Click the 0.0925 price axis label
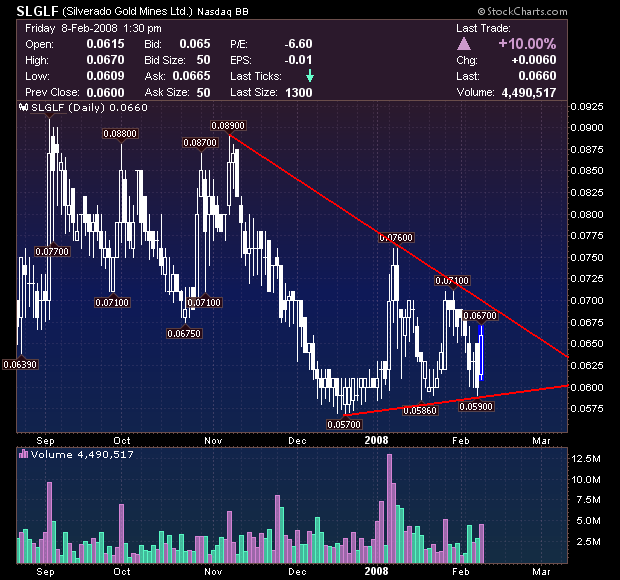This screenshot has width=620, height=580. pos(587,106)
